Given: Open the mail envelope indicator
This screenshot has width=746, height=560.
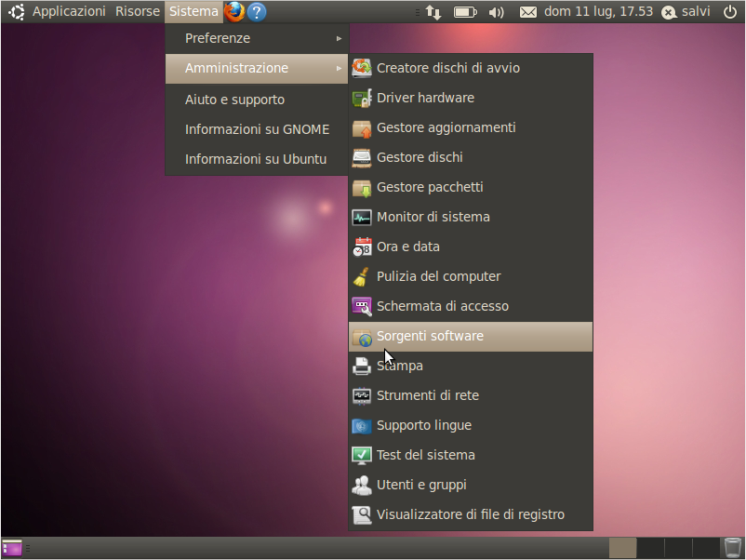Looking at the screenshot, I should [527, 12].
